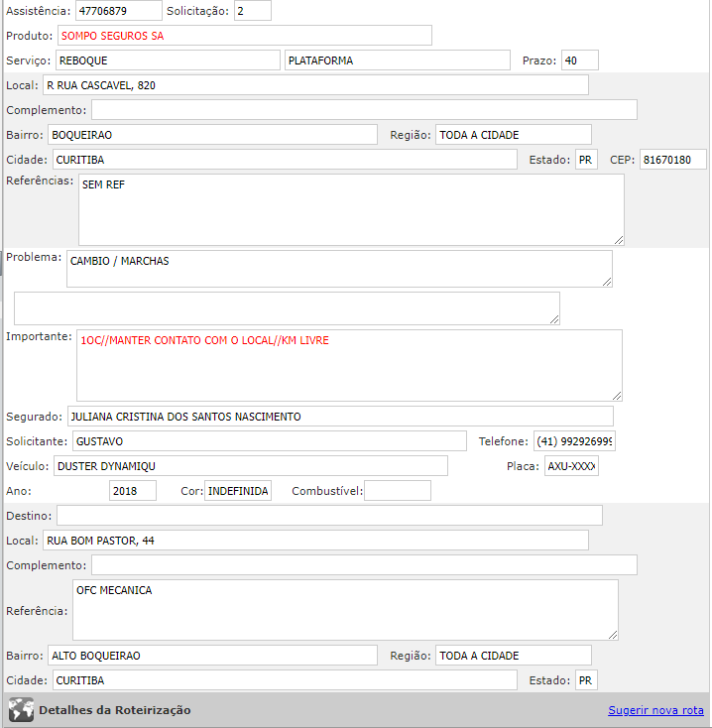Image resolution: width=712 pixels, height=728 pixels.
Task: Click the Detalhes da Roteirização header
Action: pyautogui.click(x=115, y=710)
